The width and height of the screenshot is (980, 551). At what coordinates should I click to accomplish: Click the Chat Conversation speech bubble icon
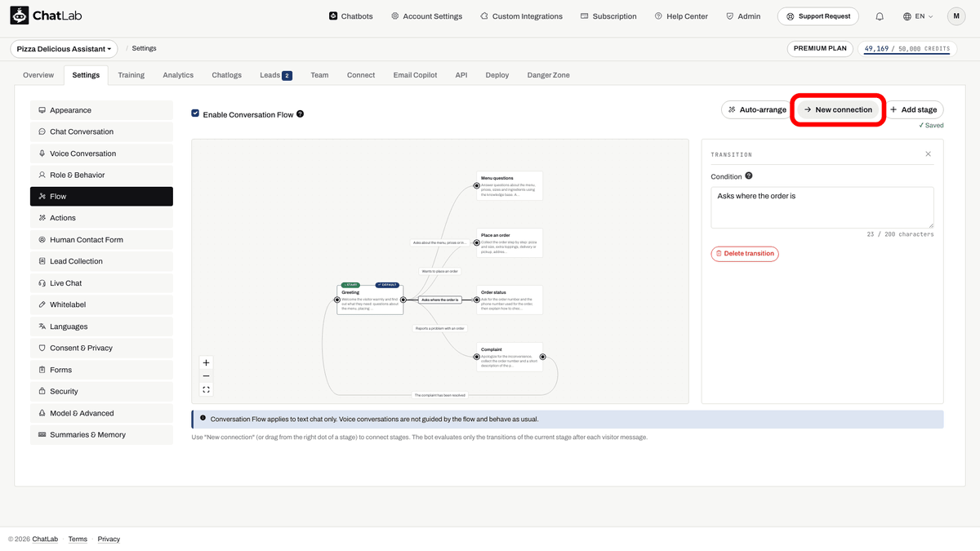pyautogui.click(x=42, y=131)
